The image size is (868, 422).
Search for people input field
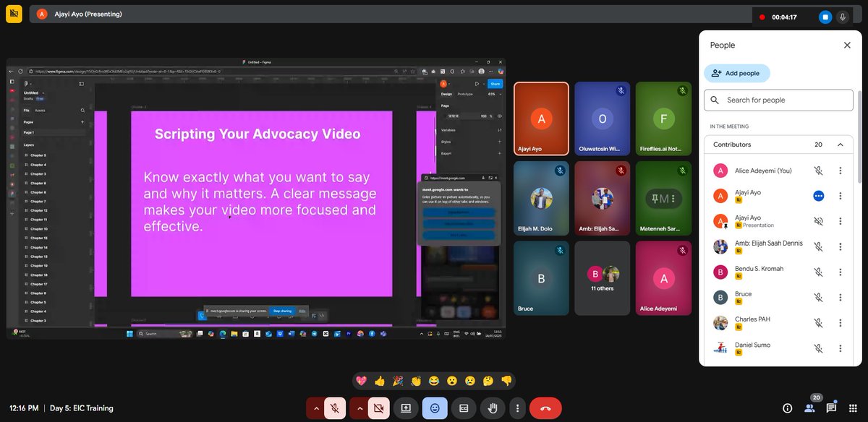[778, 100]
